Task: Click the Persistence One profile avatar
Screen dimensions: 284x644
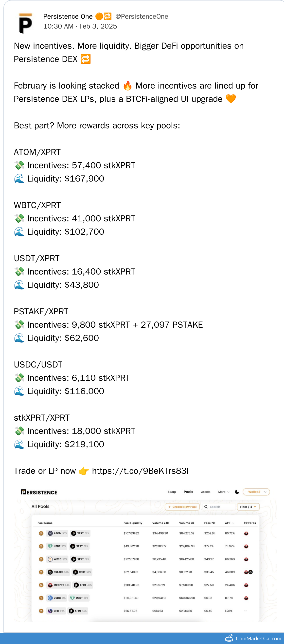Action: (x=25, y=23)
